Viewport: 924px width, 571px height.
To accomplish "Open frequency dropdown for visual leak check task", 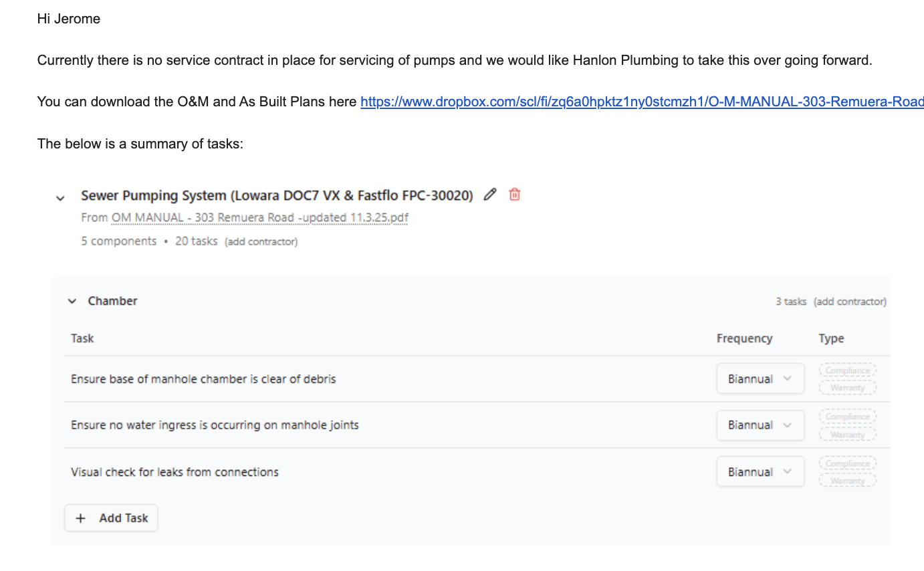I will tap(760, 472).
